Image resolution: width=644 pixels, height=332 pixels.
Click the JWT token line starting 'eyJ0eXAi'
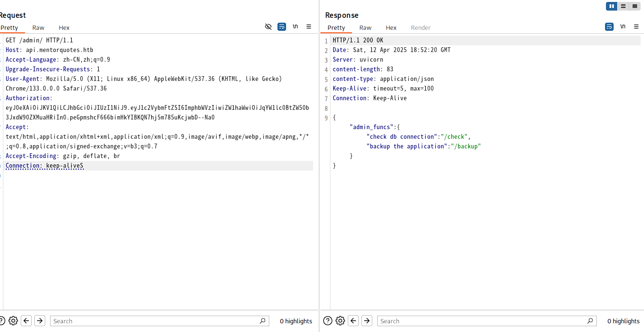pyautogui.click(x=158, y=108)
